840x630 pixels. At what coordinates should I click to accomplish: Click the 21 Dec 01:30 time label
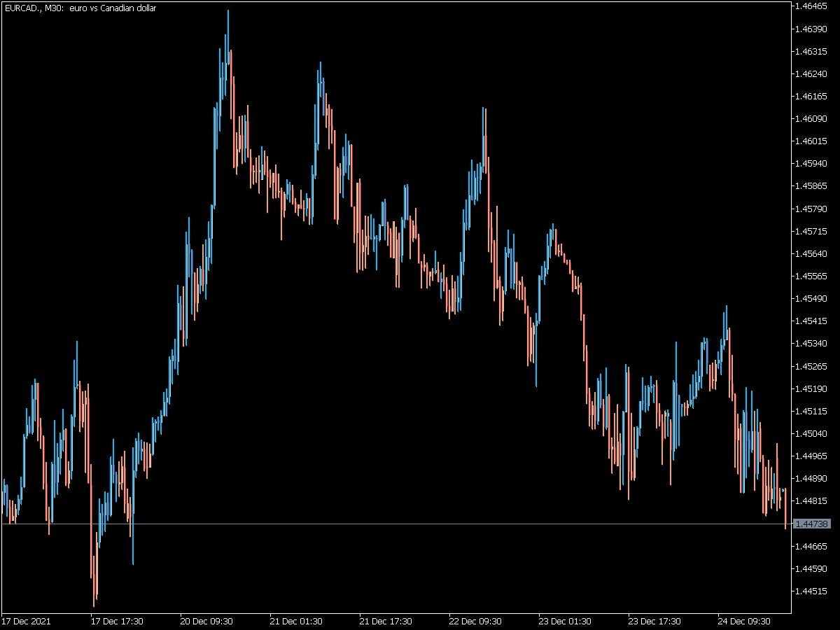[x=297, y=621]
